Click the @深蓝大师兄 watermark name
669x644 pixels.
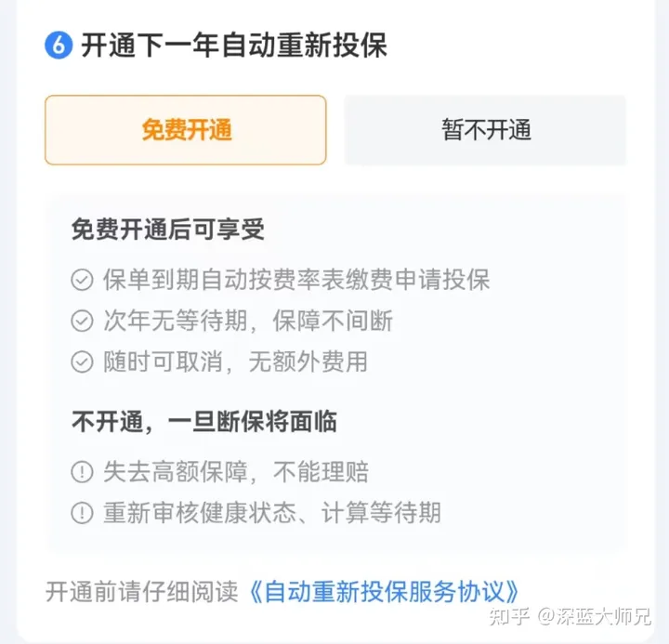point(594,616)
